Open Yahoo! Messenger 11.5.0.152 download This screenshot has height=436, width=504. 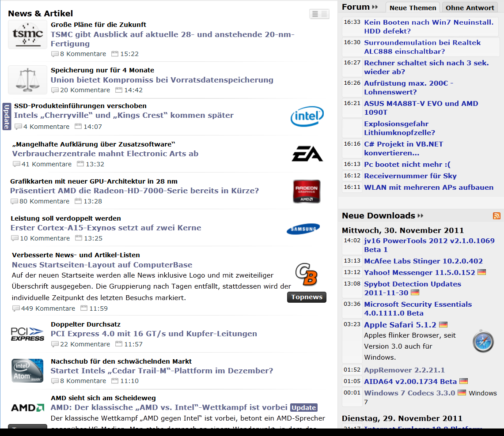[x=420, y=273]
